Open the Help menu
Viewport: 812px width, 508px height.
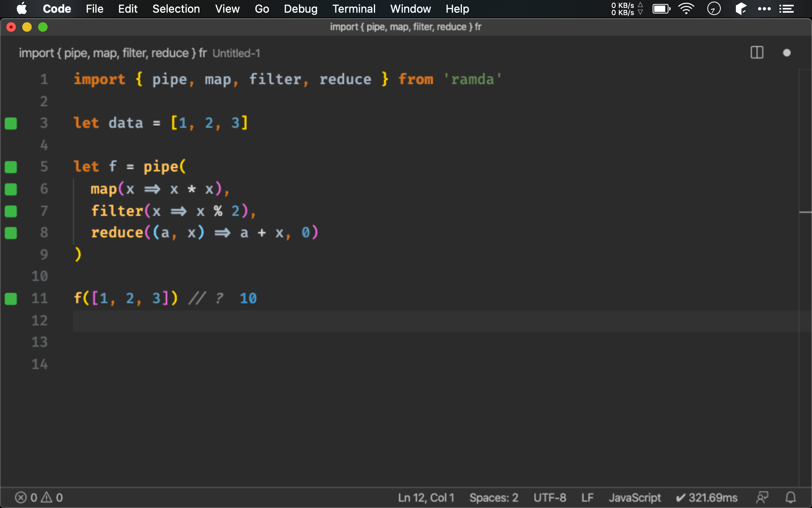tap(457, 9)
